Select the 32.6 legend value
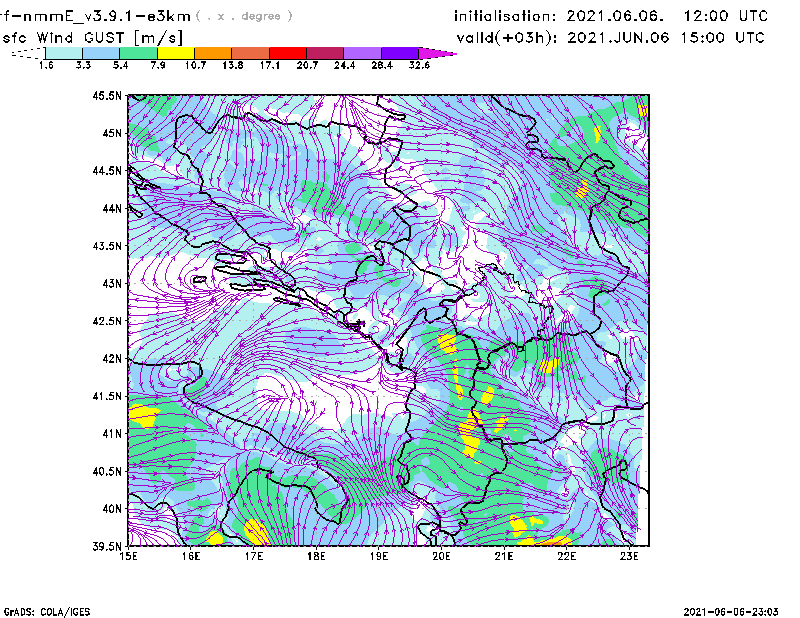 [419, 65]
